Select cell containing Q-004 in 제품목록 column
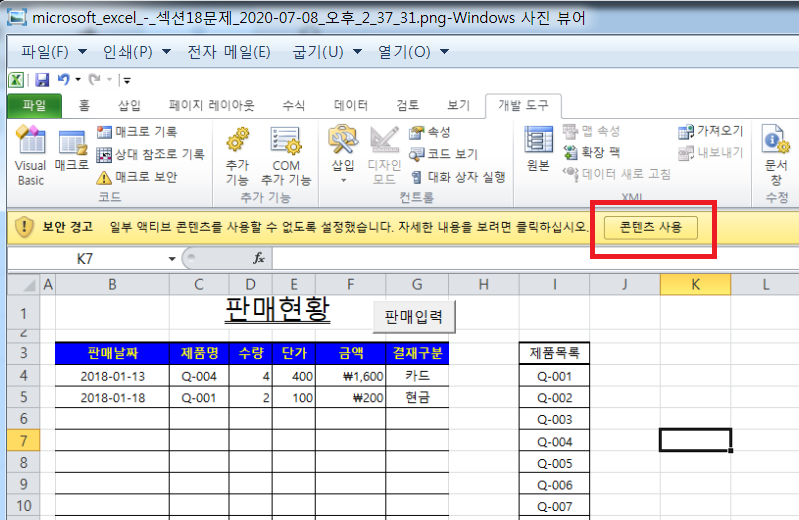Screen dimensions: 799x520 pyautogui.click(x=554, y=441)
